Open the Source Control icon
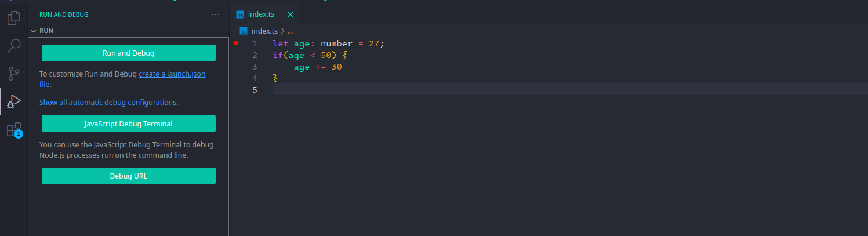Screen dimensions: 868x236 tap(14, 74)
